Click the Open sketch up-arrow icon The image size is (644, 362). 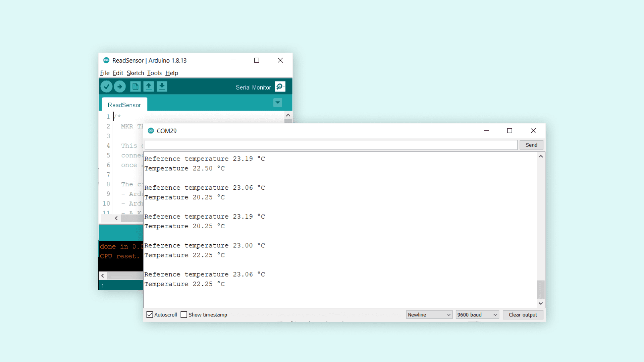tap(149, 87)
